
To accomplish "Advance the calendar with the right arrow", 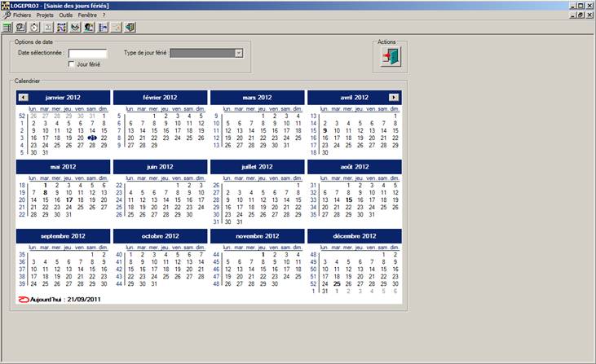I will click(394, 98).
